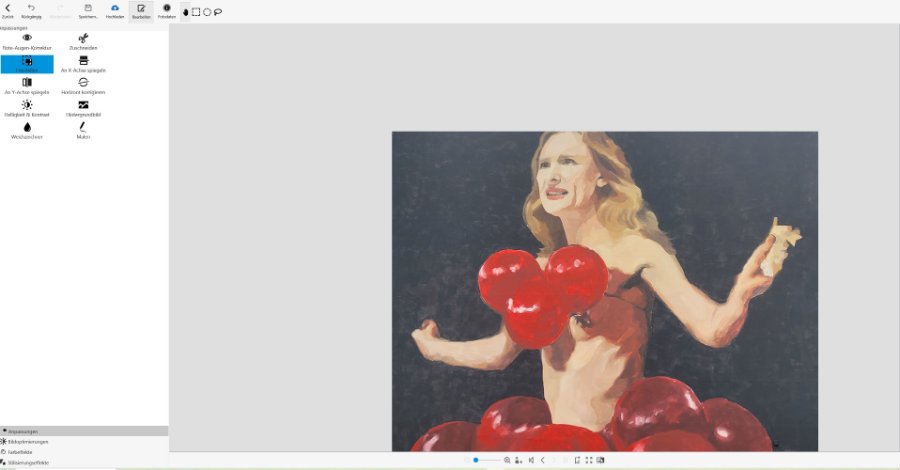This screenshot has width=900, height=470.
Task: Expand the Stilisierungseffekte section
Action: point(84,463)
